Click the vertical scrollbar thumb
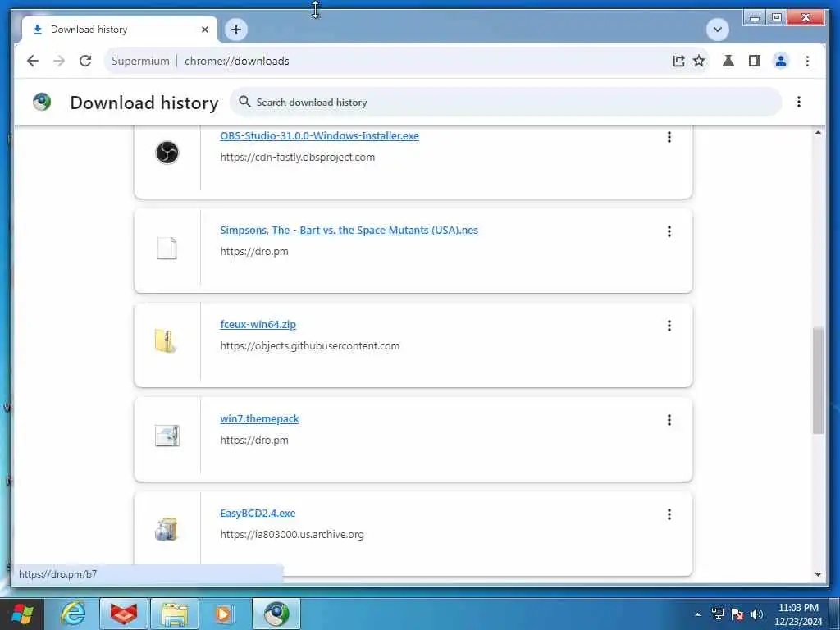 pos(818,381)
